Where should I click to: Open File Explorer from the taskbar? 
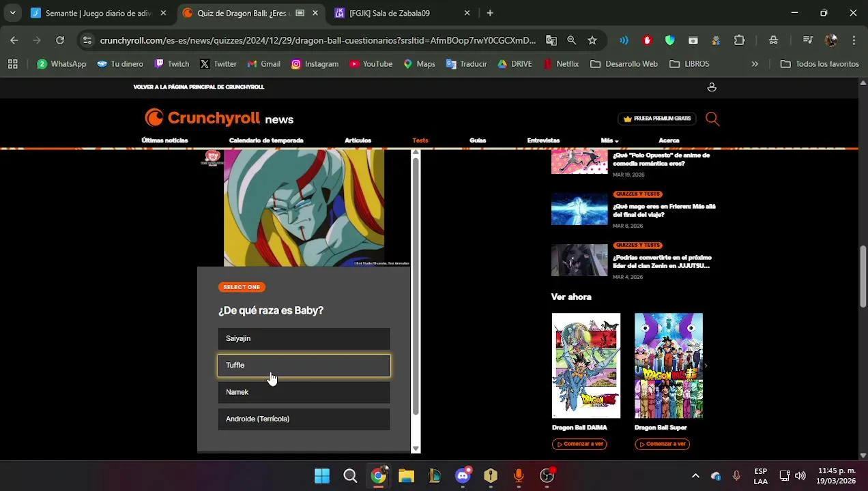[x=406, y=475]
